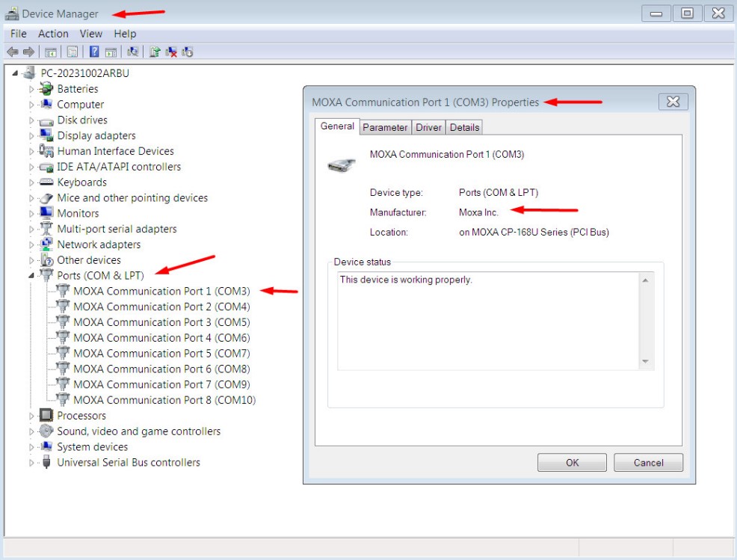Image resolution: width=737 pixels, height=560 pixels.
Task: Click the 'Moxa Inc.' manufacturer text
Action: (478, 212)
